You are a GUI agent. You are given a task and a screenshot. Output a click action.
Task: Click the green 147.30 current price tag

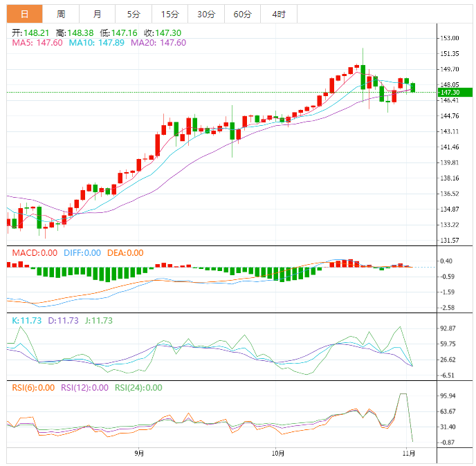(455, 92)
